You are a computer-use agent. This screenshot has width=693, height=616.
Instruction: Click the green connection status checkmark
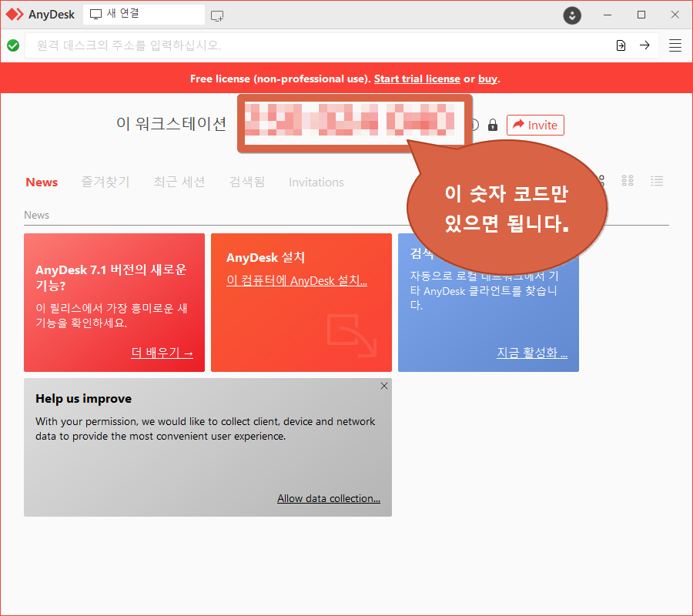coord(13,45)
